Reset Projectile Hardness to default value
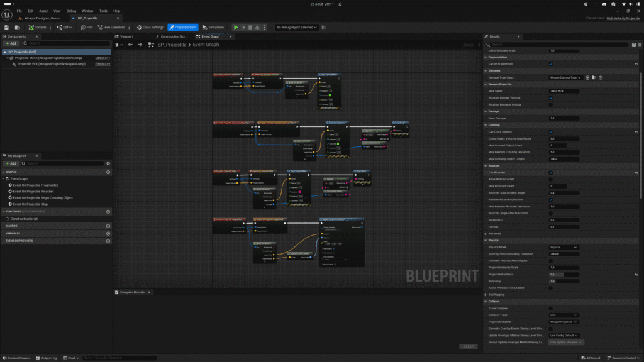 click(x=636, y=274)
